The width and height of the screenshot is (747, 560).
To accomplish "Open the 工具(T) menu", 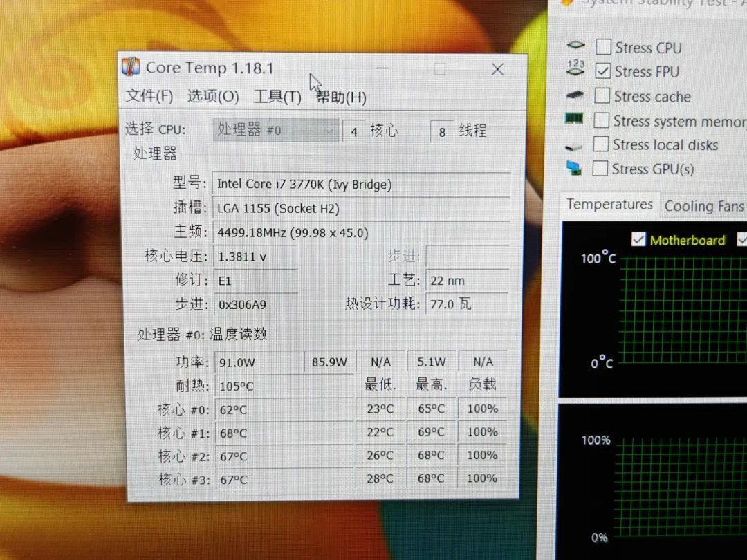I will (277, 97).
